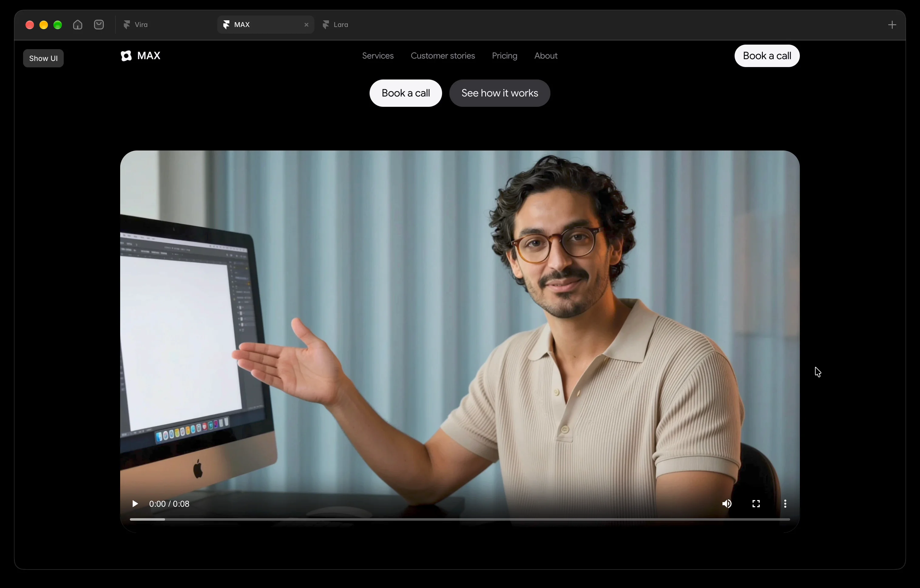920x588 pixels.
Task: Close the MAX tab
Action: pyautogui.click(x=306, y=25)
